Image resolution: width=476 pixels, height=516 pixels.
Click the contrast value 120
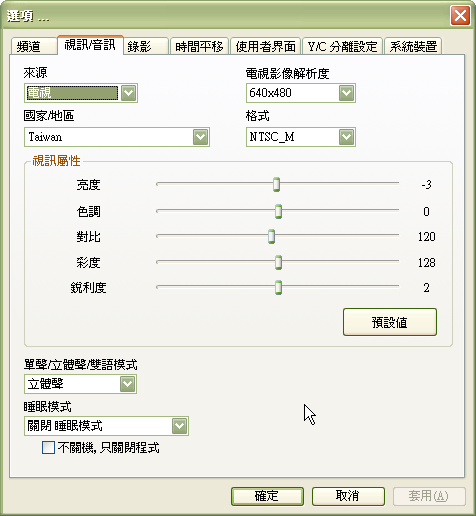(427, 237)
